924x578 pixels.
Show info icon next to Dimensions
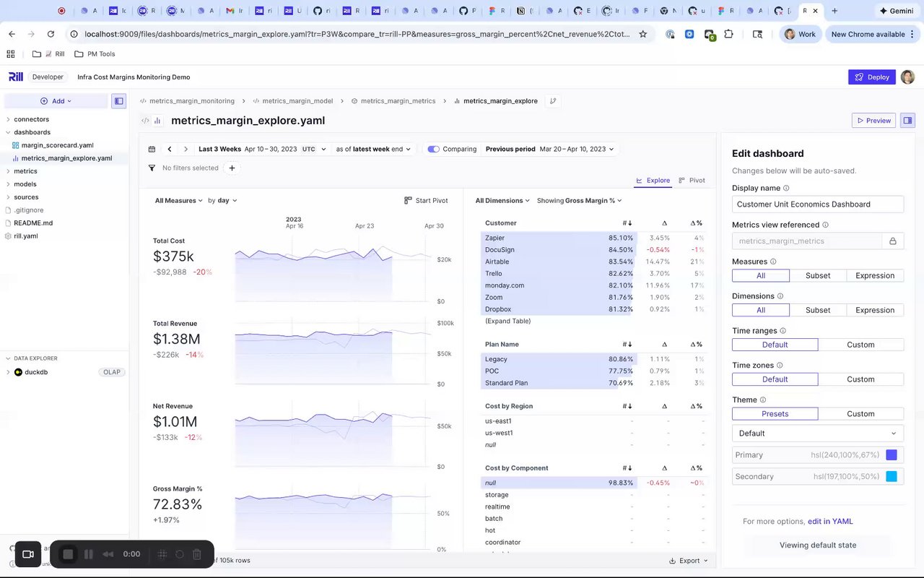tap(780, 296)
